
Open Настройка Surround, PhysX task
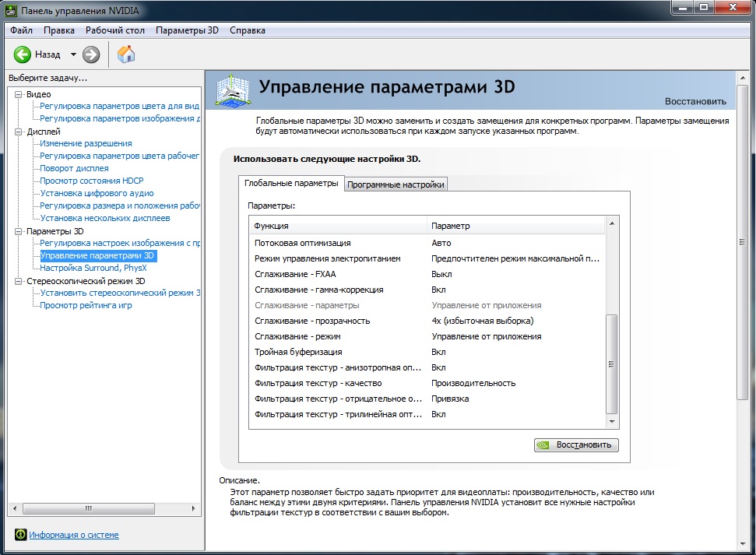93,268
